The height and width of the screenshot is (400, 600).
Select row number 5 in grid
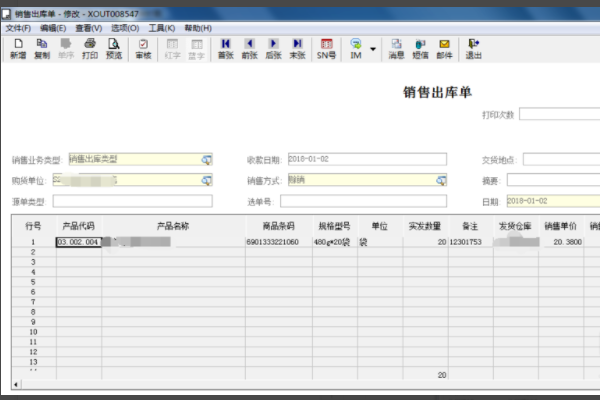[34, 282]
